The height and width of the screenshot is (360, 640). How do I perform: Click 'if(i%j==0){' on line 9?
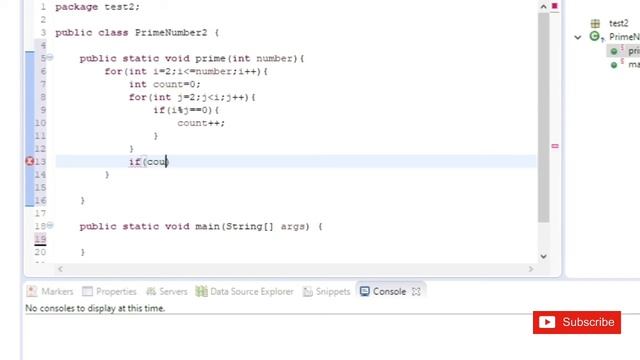coord(187,110)
